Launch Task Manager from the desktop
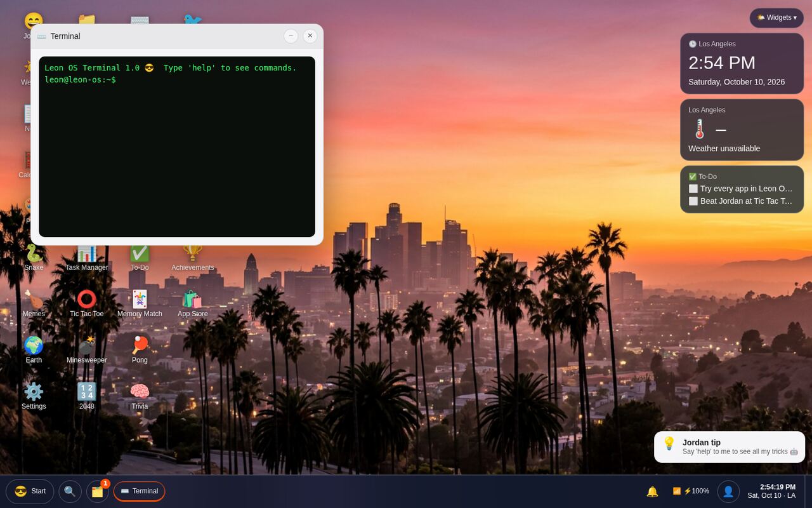This screenshot has height=508, width=812. coord(87,257)
